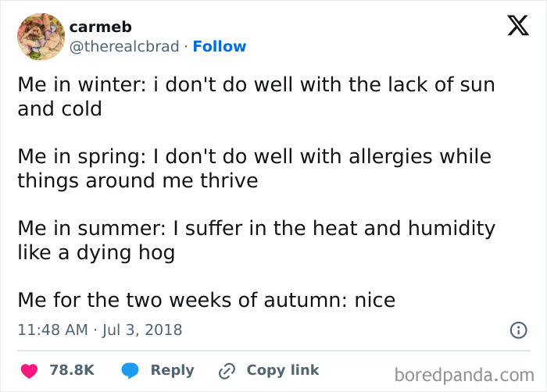This screenshot has width=547, height=392.
Task: Click the chain link icon
Action: click(228, 370)
